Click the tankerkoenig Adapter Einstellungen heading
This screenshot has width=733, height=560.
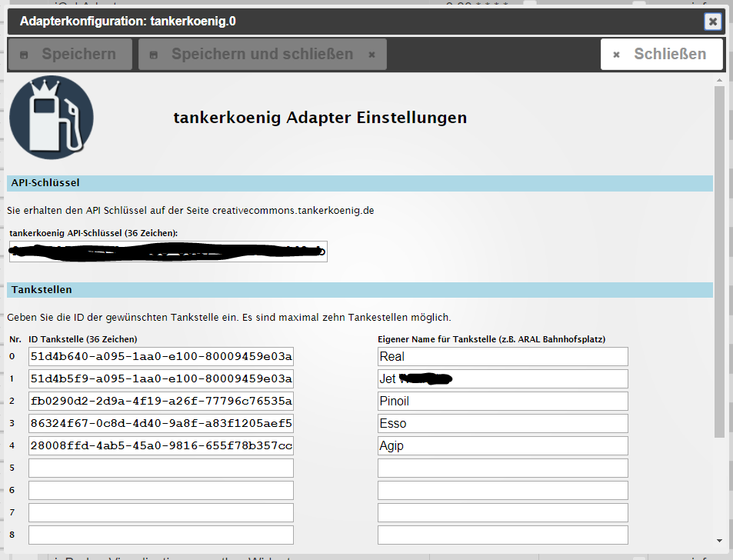point(320,118)
